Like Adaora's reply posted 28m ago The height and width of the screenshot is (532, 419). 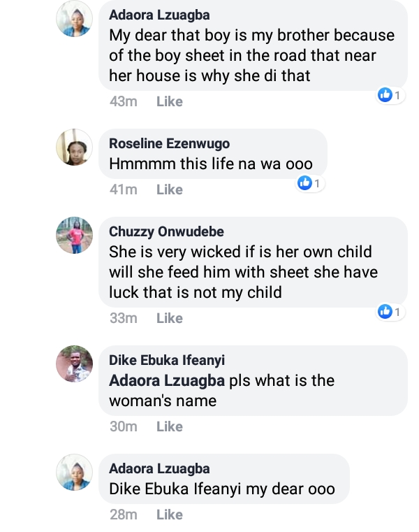coord(169,515)
